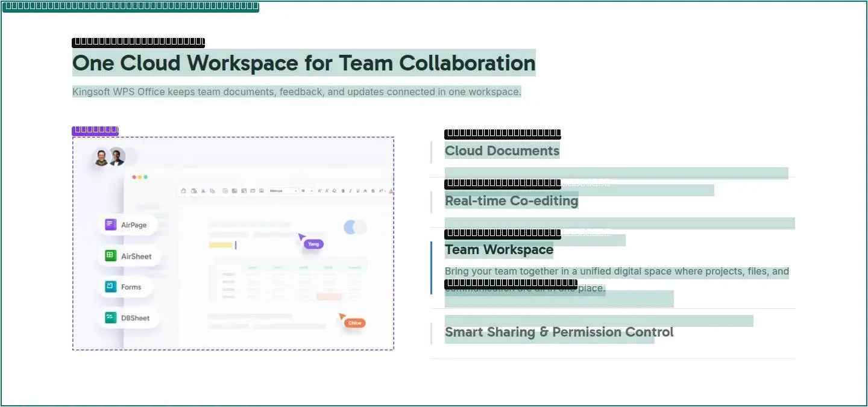
Task: Click the red dot on mockup window
Action: (x=134, y=177)
